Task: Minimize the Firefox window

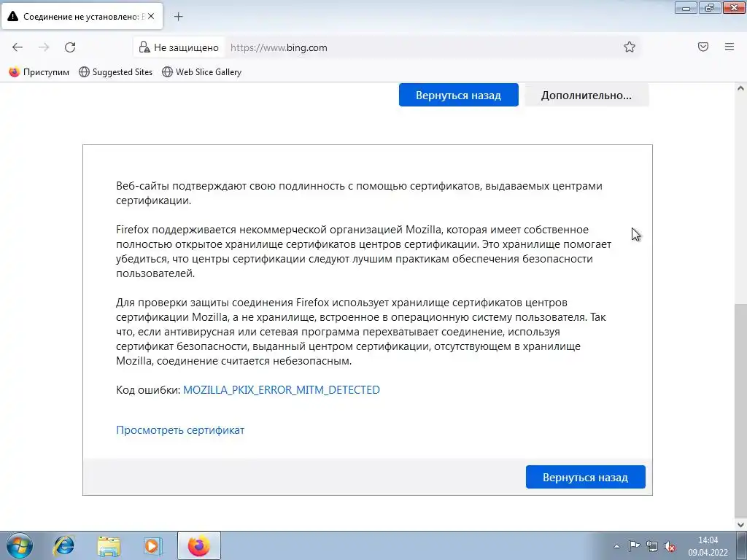Action: pyautogui.click(x=686, y=7)
